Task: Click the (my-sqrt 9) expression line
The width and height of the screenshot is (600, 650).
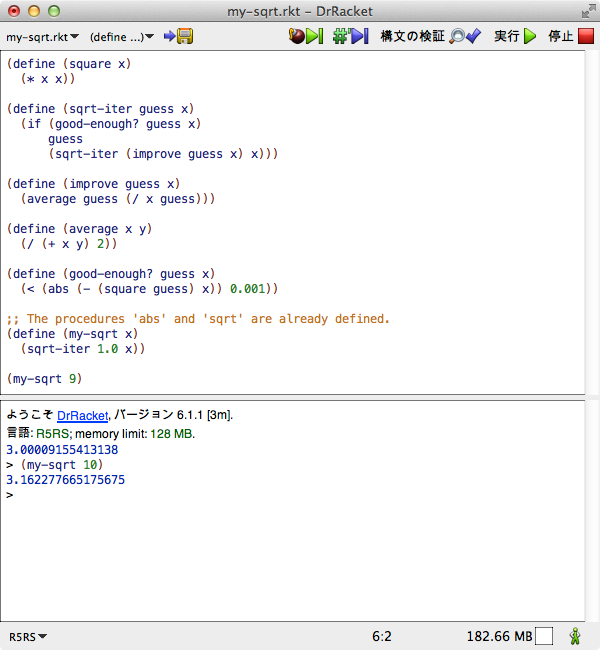Action: coord(44,378)
